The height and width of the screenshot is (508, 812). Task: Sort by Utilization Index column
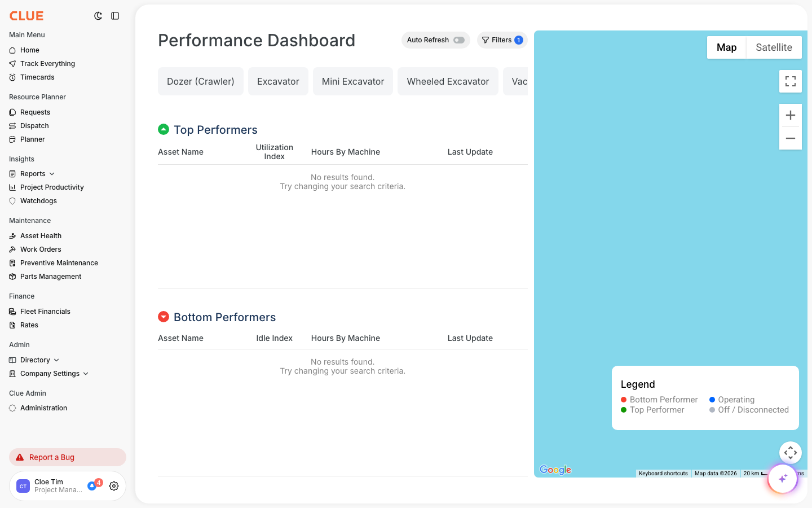tap(275, 152)
